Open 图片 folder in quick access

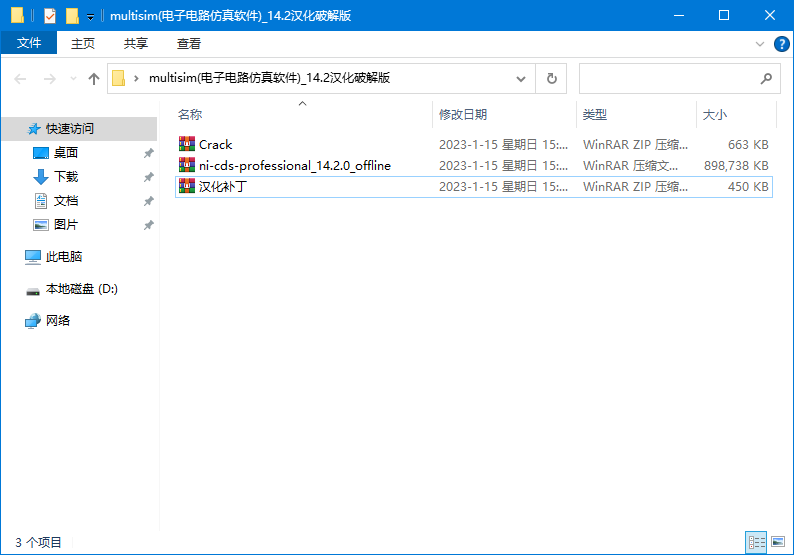click(x=66, y=225)
